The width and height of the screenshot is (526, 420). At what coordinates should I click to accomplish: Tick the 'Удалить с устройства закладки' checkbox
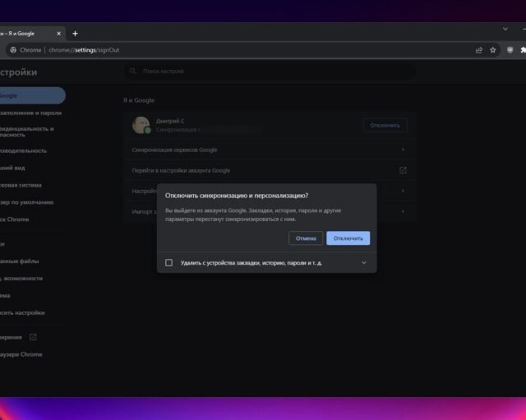pos(168,263)
